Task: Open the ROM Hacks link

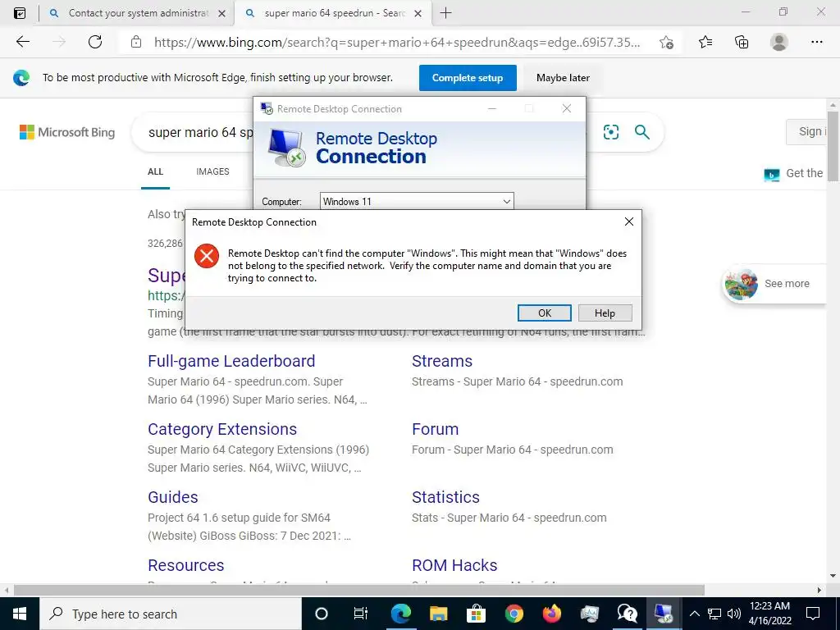Action: pyautogui.click(x=454, y=565)
